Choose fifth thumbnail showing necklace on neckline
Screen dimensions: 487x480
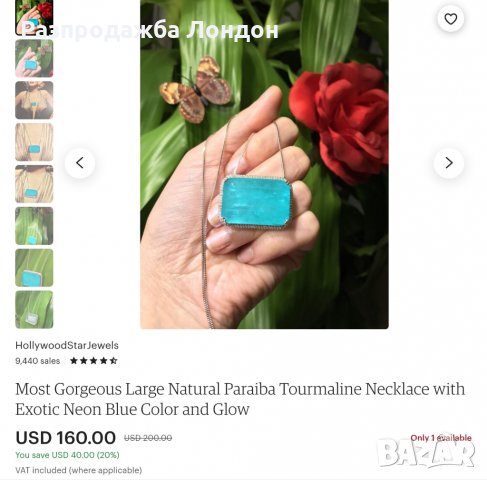[x=34, y=184]
